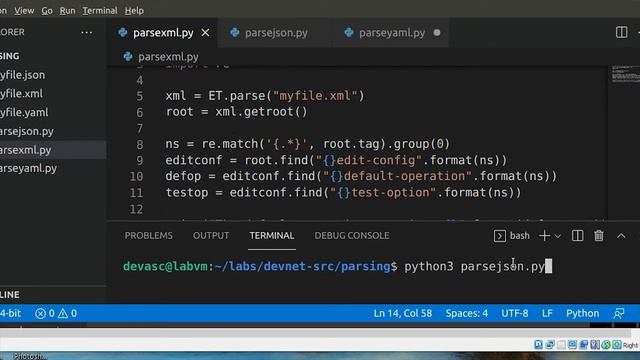Open myfile.yaml in the explorer
Viewport: 640px width, 360px height.
click(53, 113)
